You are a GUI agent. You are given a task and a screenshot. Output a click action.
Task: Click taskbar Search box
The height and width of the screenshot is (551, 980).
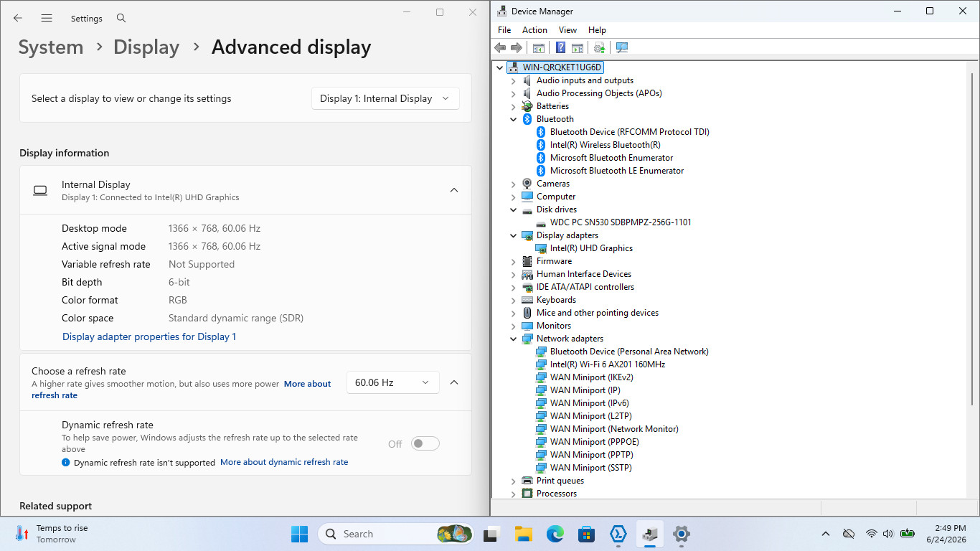click(x=395, y=534)
